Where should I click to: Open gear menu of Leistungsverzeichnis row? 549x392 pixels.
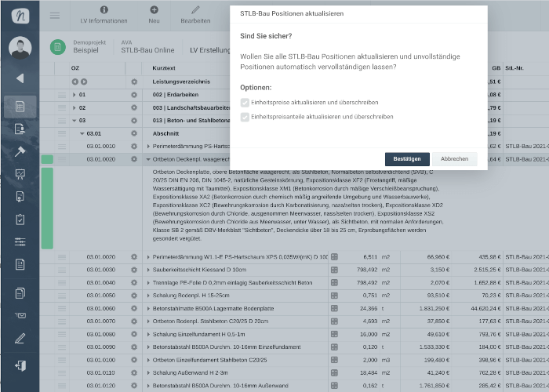coord(134,82)
